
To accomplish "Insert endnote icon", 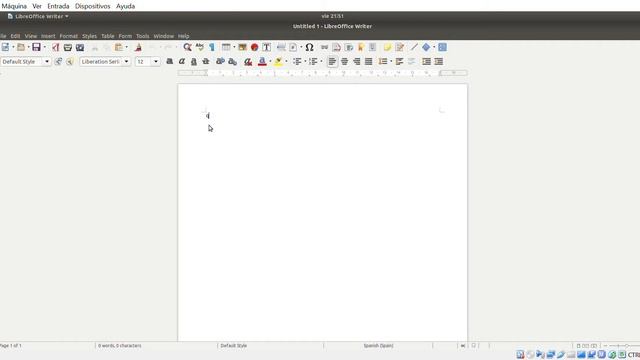I will tap(349, 47).
